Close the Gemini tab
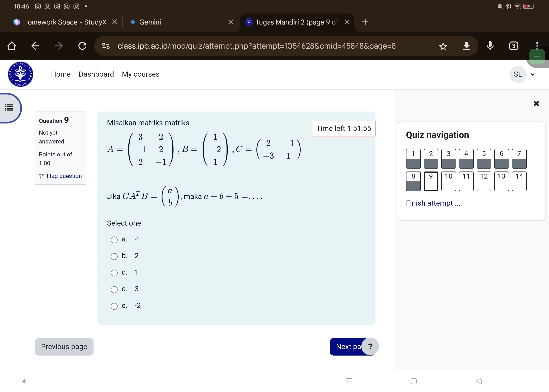Viewport: 549px width, 392px height. [231, 22]
